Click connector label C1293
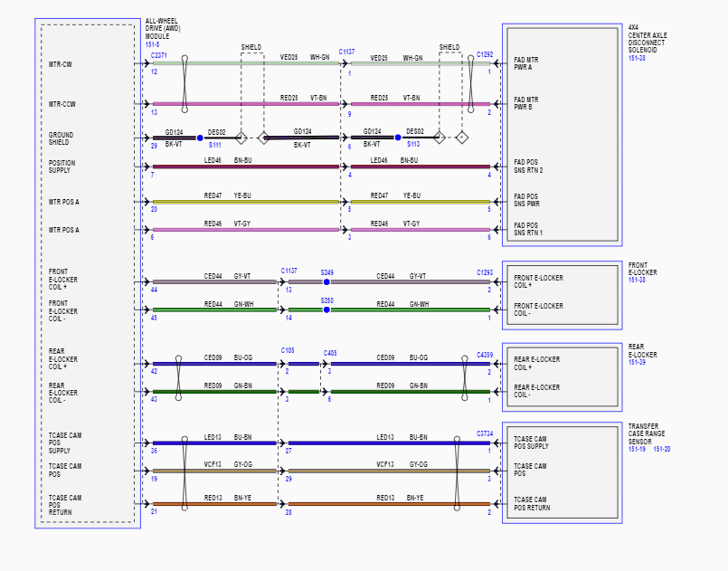Image resolution: width=728 pixels, height=571 pixels. pyautogui.click(x=485, y=272)
